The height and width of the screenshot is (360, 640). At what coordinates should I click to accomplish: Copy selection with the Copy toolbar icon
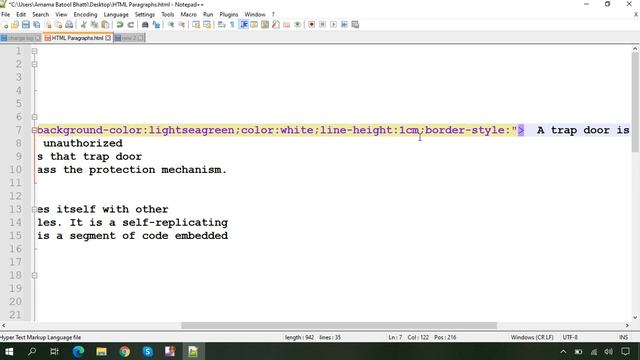(94, 24)
